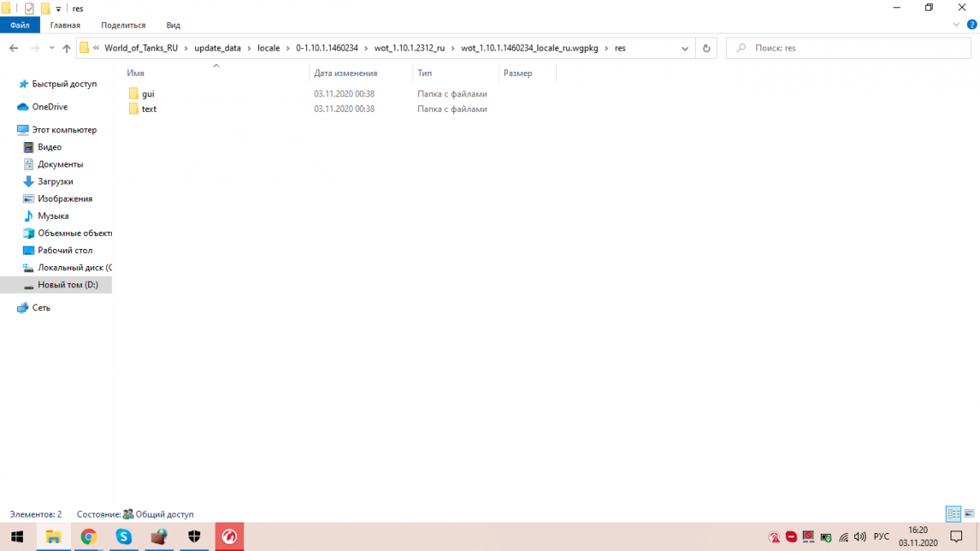This screenshot has height=551, width=980.
Task: Open the notification center
Action: coord(956,537)
